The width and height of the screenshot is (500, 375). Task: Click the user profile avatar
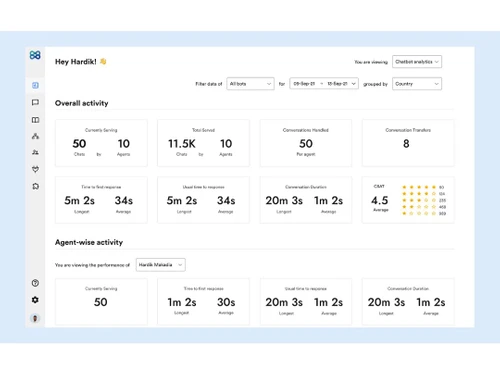(x=35, y=318)
